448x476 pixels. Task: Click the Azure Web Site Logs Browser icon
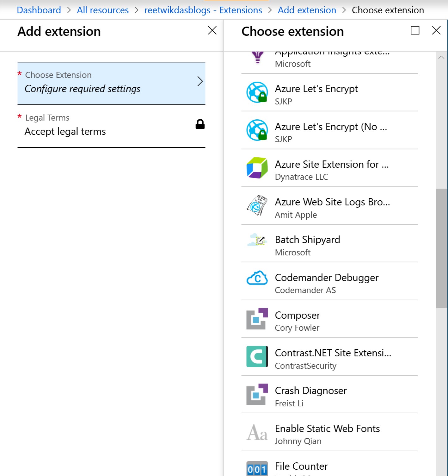[x=257, y=205]
